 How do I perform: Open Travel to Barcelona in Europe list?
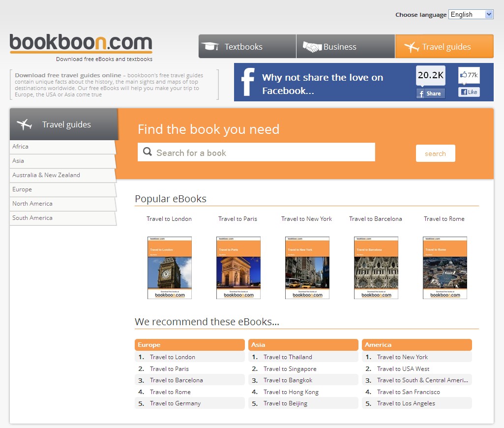[x=177, y=380]
